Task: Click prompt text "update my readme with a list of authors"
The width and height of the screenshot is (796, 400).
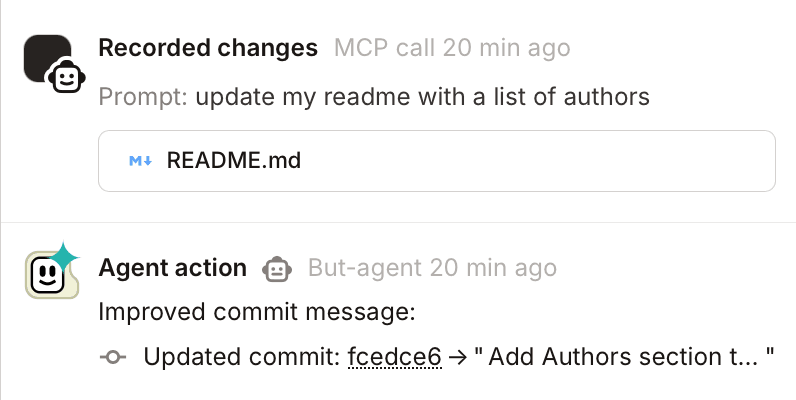Action: [422, 97]
